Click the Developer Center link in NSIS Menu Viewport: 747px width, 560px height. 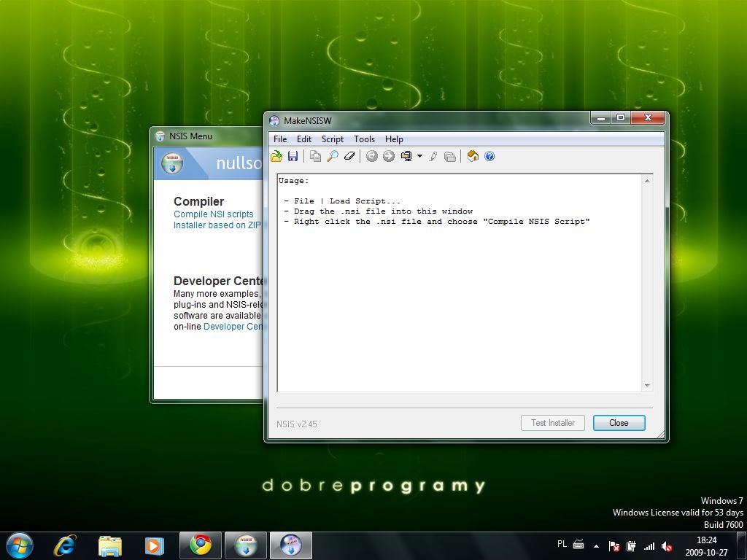coord(233,327)
